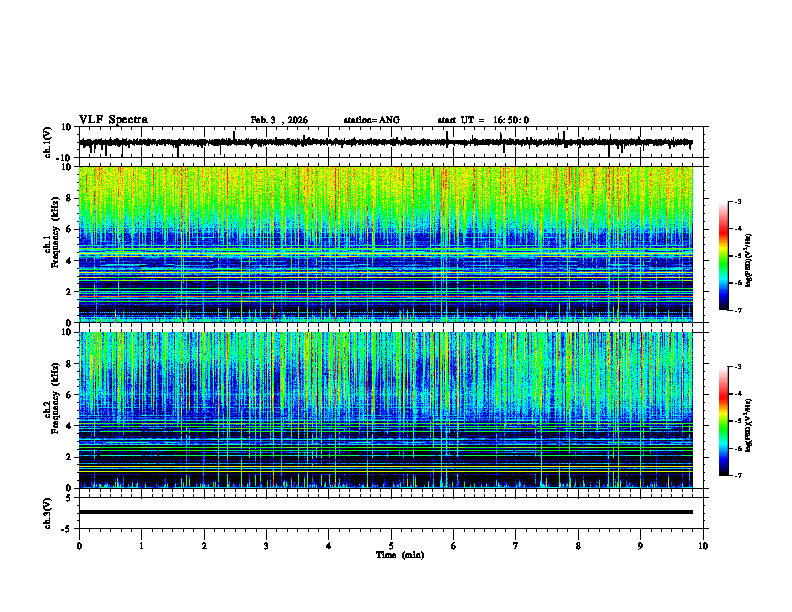Click the "start UT = 16:50:0" header text
The image size is (792, 612).
click(483, 120)
